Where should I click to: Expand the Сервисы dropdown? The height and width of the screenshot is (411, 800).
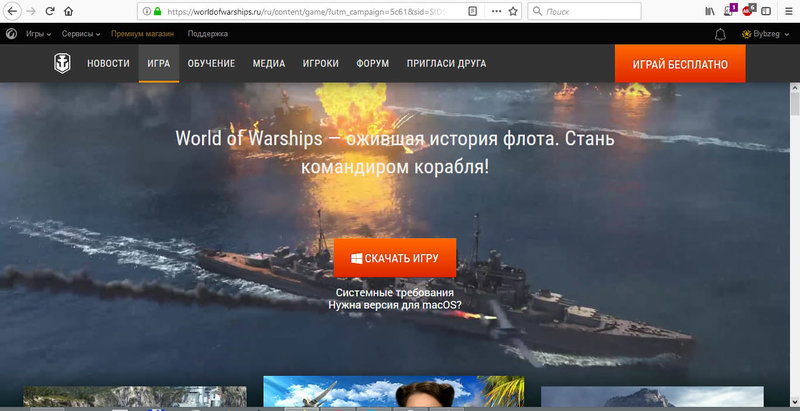81,34
